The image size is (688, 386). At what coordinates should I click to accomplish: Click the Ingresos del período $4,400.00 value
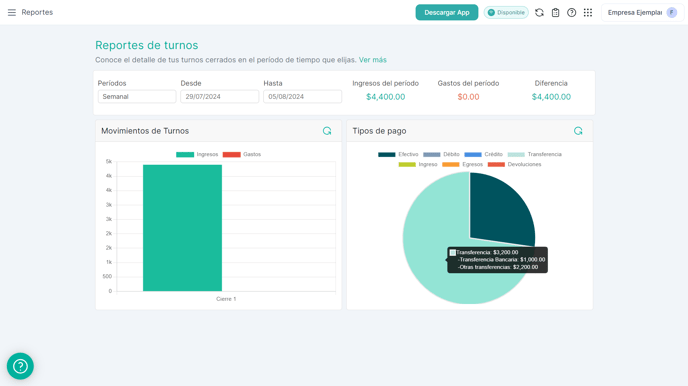pyautogui.click(x=386, y=97)
